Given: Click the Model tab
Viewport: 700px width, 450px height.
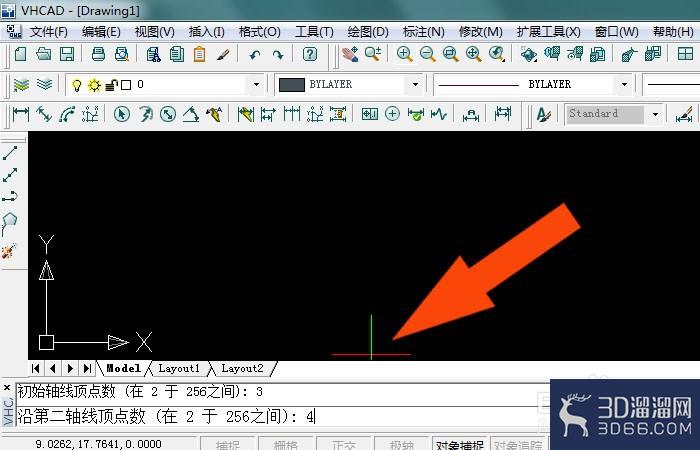Looking at the screenshot, I should coord(124,369).
